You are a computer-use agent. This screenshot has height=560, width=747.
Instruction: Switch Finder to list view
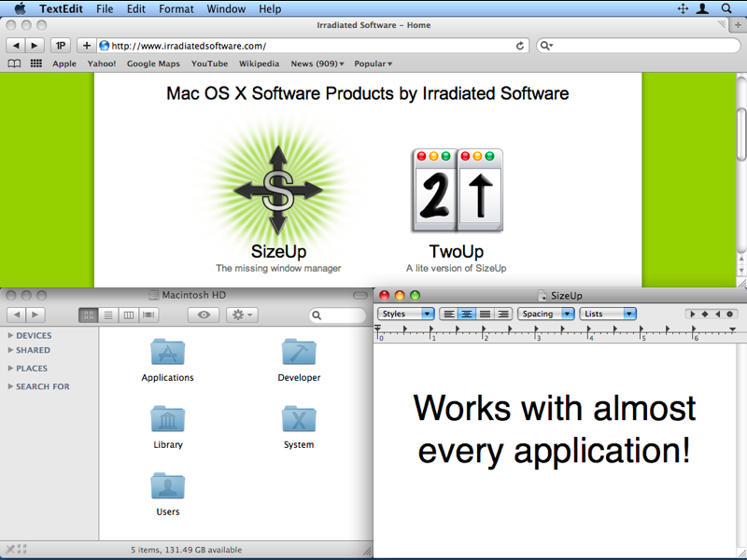click(108, 315)
